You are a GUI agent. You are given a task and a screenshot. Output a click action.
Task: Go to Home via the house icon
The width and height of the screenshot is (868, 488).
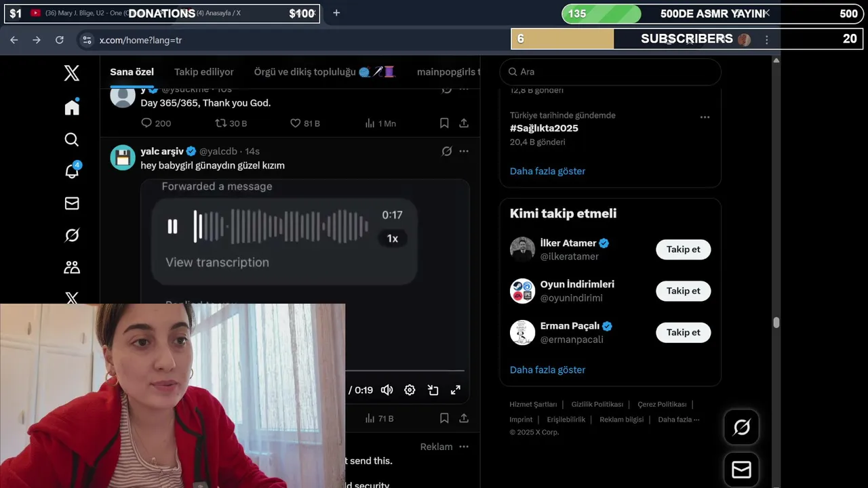click(x=72, y=106)
